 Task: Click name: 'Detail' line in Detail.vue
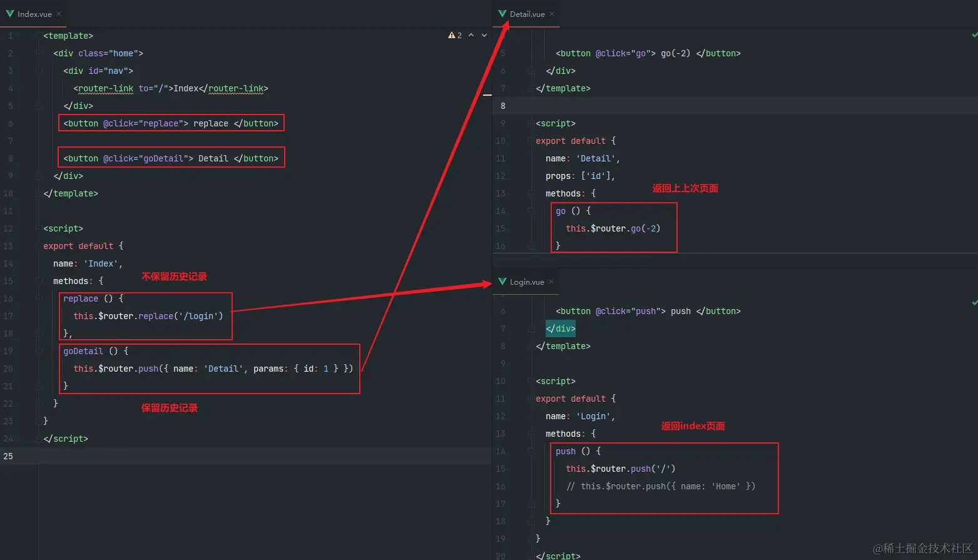583,158
